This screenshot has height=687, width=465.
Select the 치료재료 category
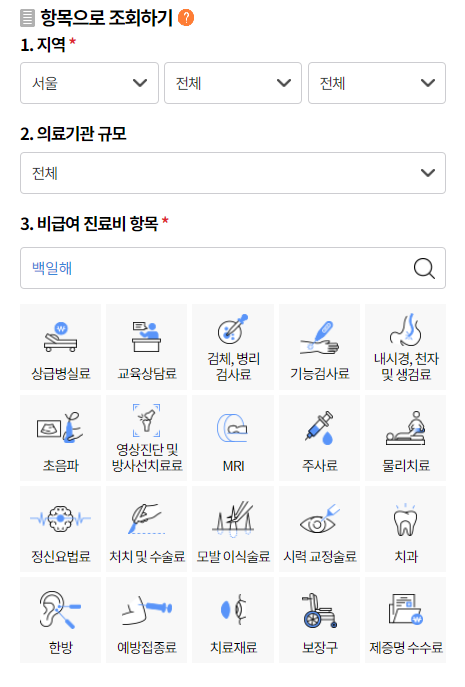[233, 620]
